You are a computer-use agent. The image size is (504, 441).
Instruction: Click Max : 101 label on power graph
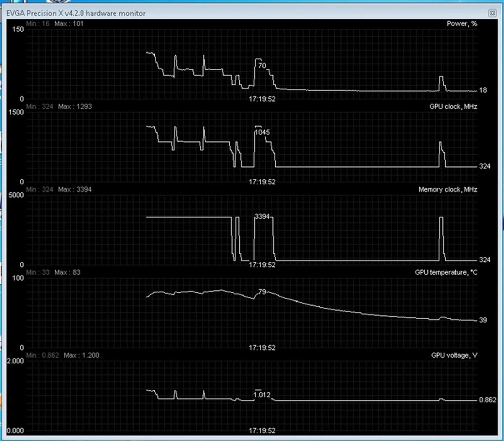[x=69, y=24]
